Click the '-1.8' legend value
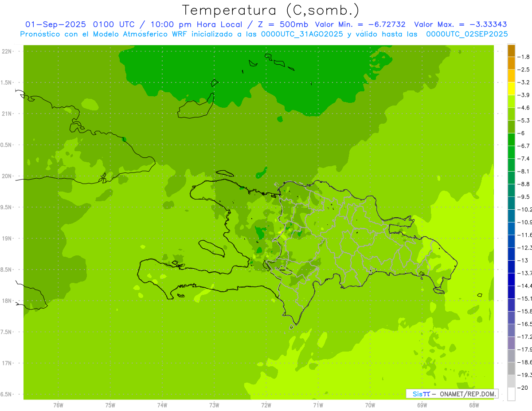This screenshot has height=411, width=532. [524, 57]
